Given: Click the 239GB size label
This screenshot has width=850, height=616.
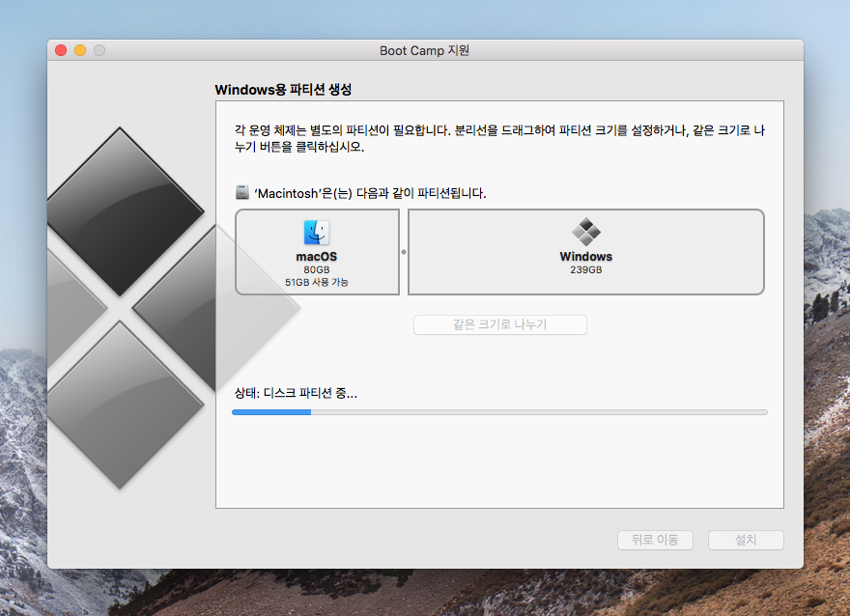Looking at the screenshot, I should (x=586, y=269).
